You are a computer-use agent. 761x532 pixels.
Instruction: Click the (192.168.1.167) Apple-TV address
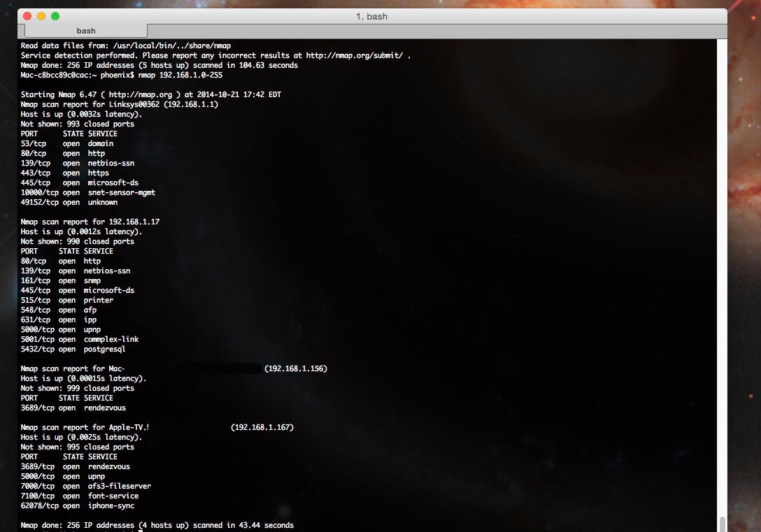click(262, 427)
